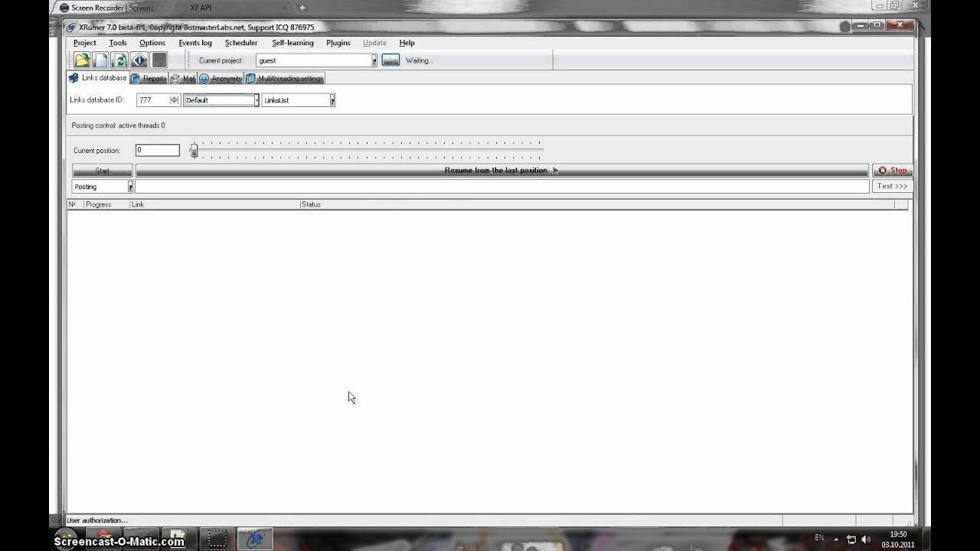Click the Notepad icon in the taskbar
Screen dimensions: 980x551
click(x=178, y=539)
